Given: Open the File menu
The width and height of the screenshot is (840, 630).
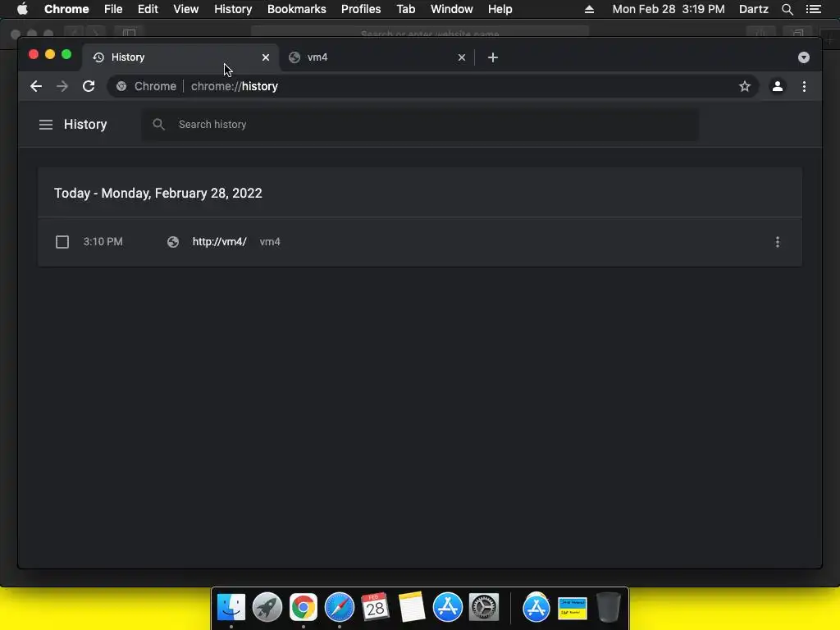Looking at the screenshot, I should click(113, 9).
